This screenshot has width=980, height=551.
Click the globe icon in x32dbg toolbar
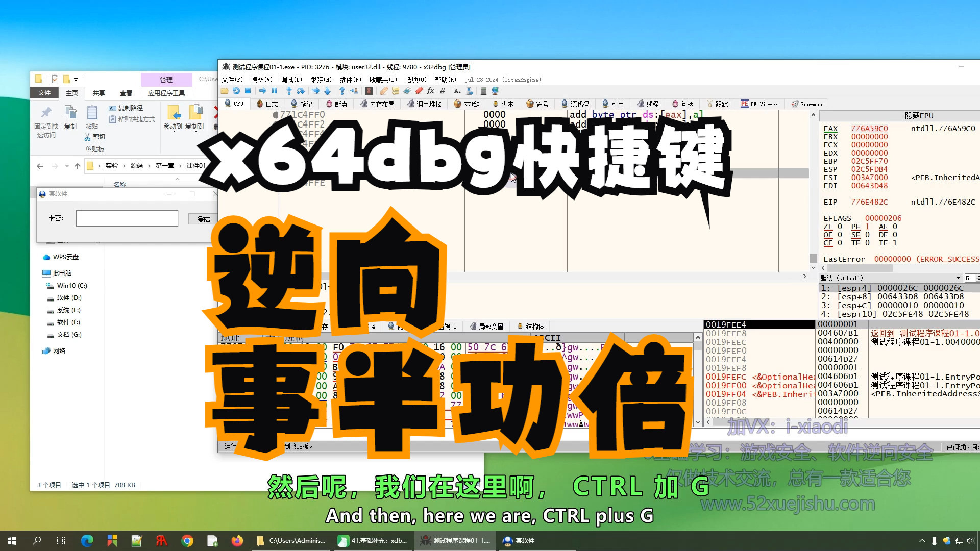coord(495,91)
